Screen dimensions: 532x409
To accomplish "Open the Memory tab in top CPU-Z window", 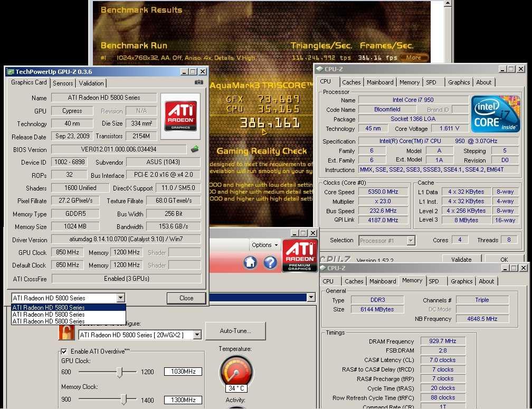I will click(x=410, y=82).
